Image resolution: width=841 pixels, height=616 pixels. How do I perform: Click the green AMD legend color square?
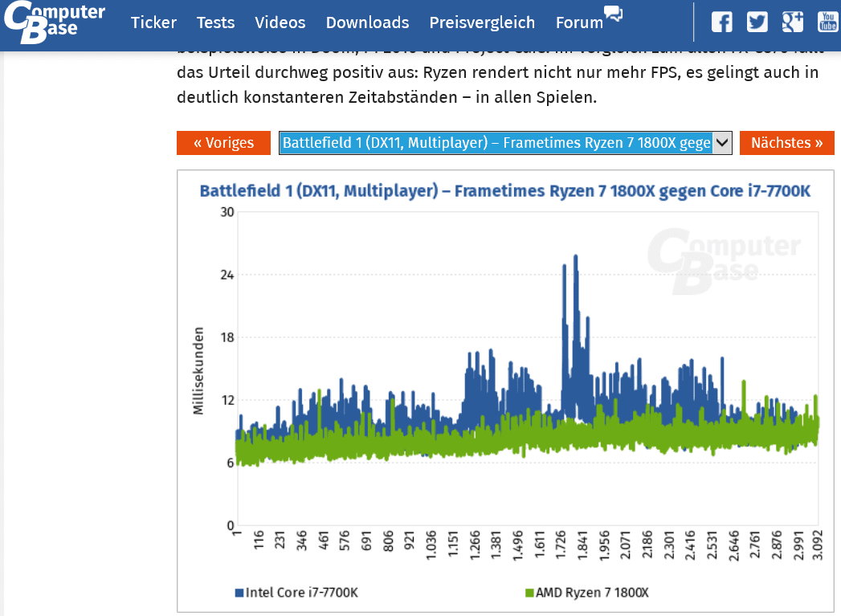(529, 593)
